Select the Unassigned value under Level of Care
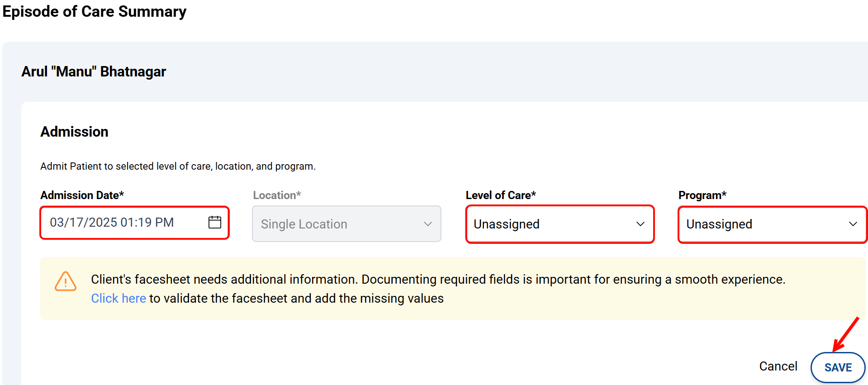This screenshot has height=385, width=868. (x=506, y=224)
